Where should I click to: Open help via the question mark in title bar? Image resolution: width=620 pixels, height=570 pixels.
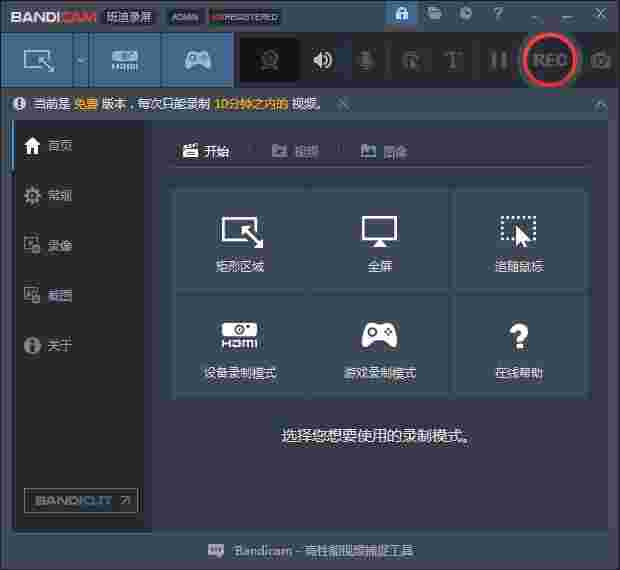[x=498, y=14]
